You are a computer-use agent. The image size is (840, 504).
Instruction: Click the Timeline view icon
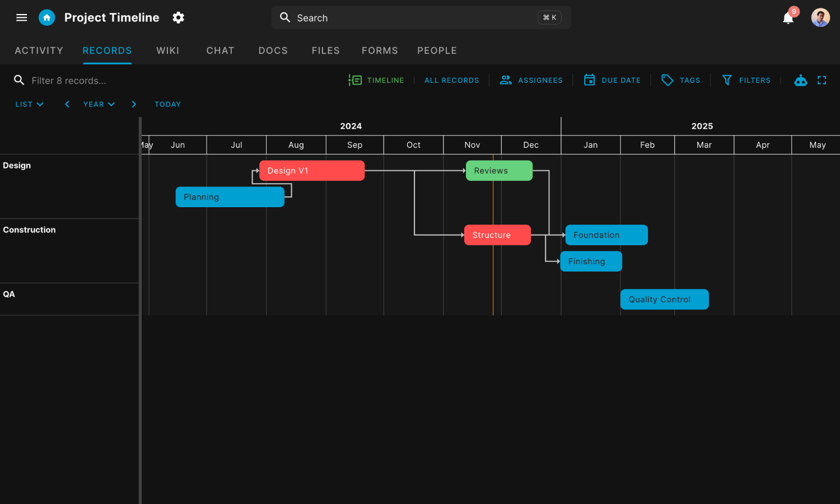(x=356, y=80)
